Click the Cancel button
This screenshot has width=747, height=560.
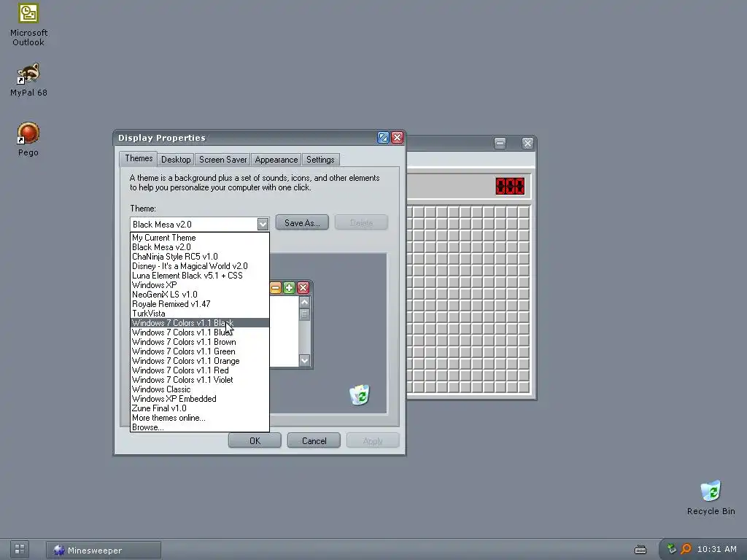coord(314,440)
